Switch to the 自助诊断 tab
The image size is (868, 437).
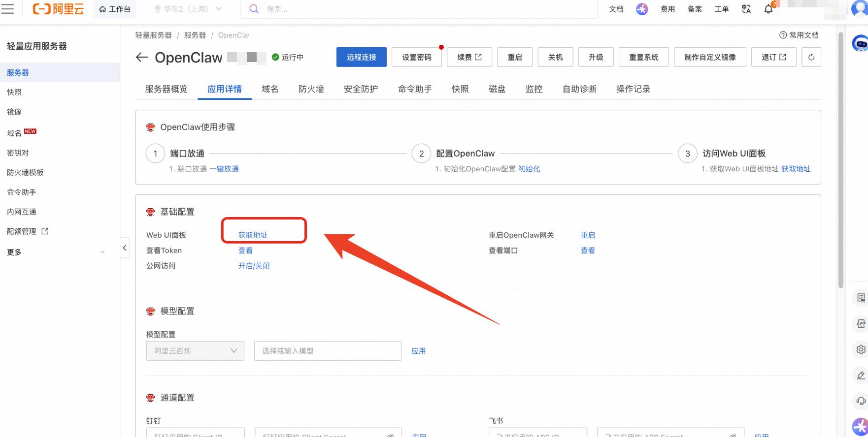pyautogui.click(x=580, y=89)
